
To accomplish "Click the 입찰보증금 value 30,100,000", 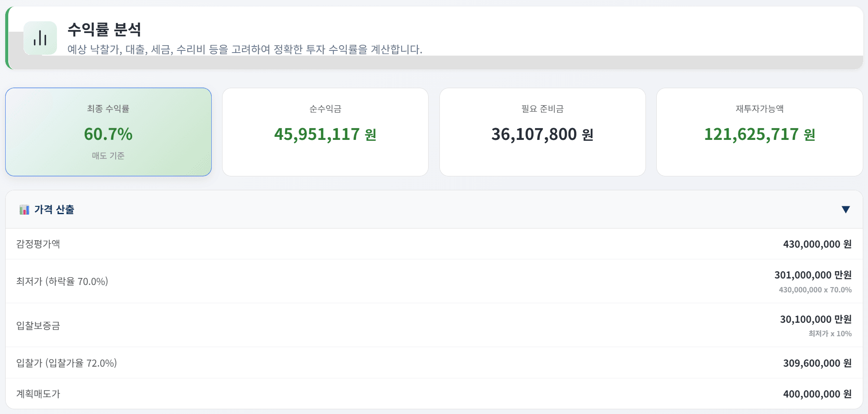I will pyautogui.click(x=819, y=320).
